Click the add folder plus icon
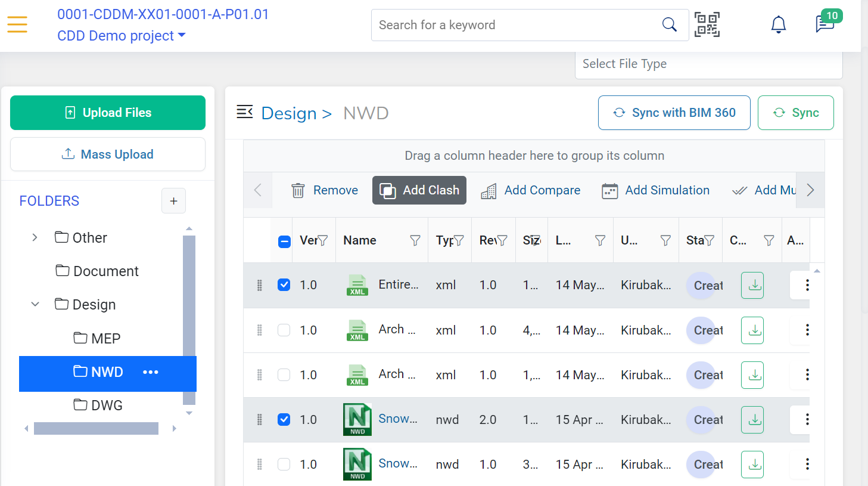 (x=173, y=201)
